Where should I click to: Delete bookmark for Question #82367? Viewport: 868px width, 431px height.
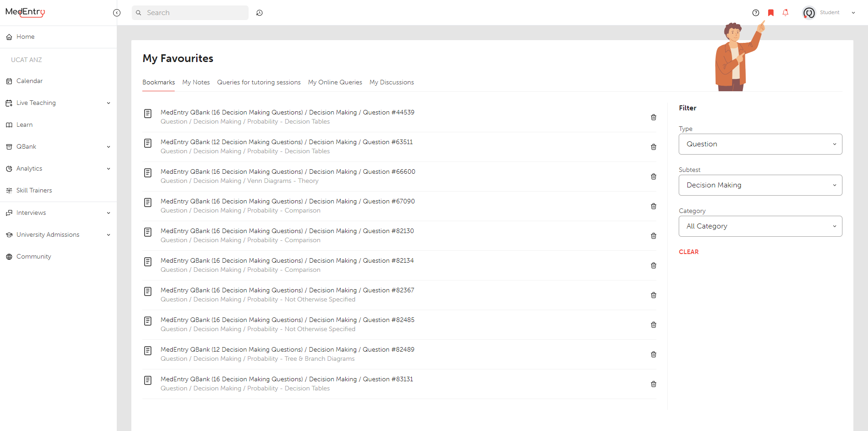click(x=654, y=295)
